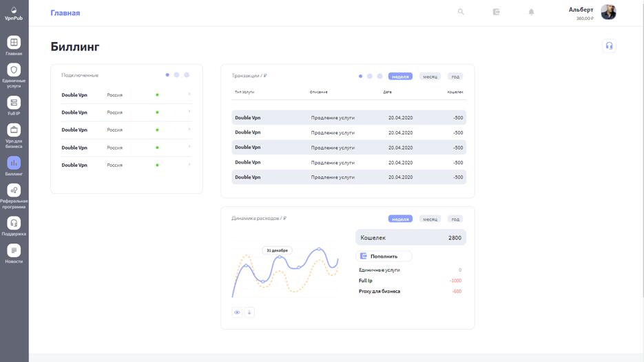The height and width of the screenshot is (362, 644).
Task: Open Главная in the left sidebar
Action: [14, 43]
